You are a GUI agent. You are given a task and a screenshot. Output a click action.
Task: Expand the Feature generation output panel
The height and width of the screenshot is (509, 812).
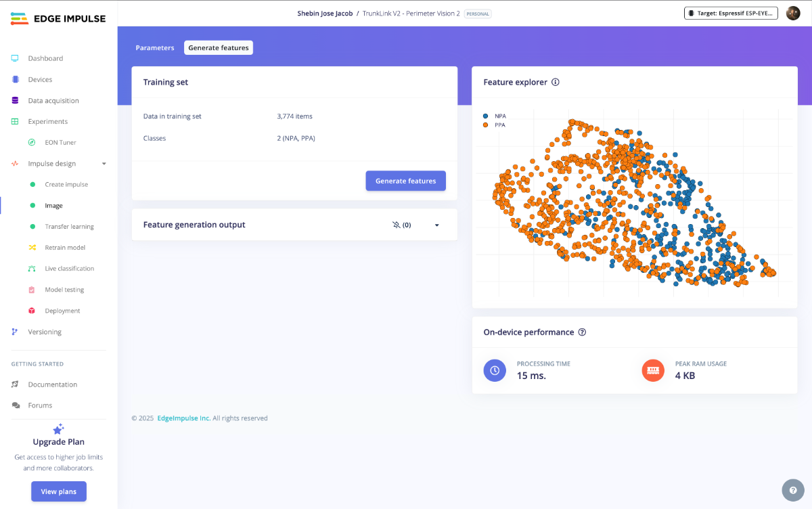(x=436, y=225)
